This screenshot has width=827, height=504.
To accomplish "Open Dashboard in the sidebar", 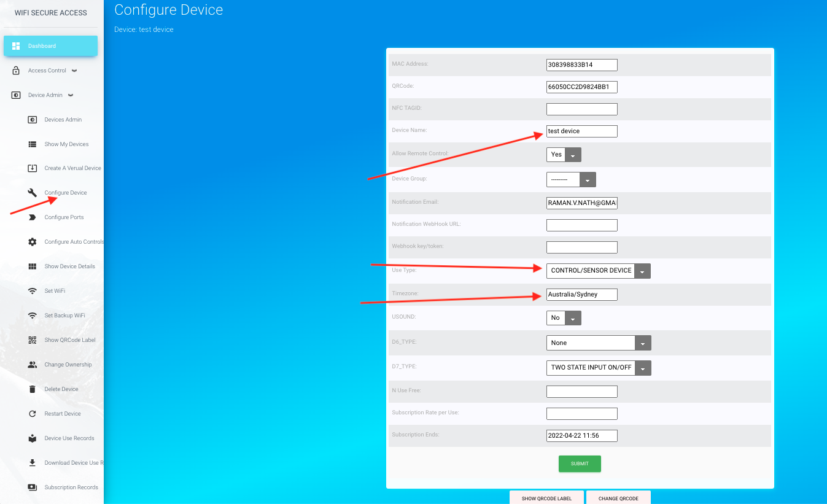I will [x=50, y=46].
